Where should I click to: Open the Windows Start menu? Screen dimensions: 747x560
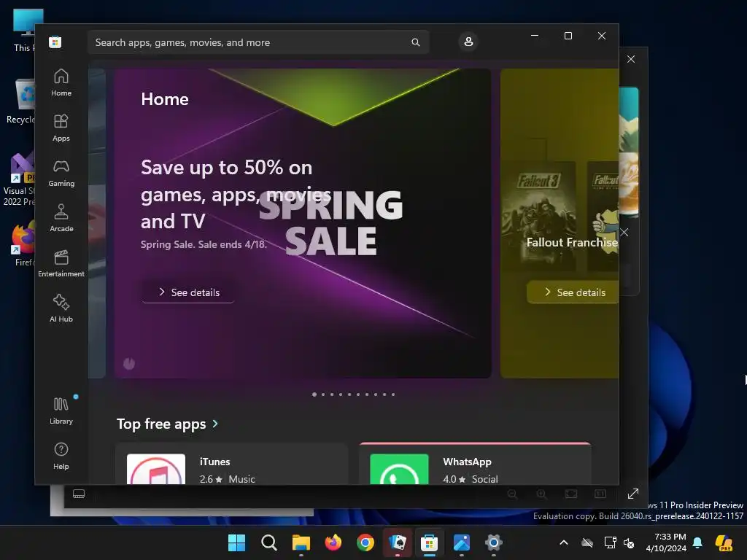(237, 542)
